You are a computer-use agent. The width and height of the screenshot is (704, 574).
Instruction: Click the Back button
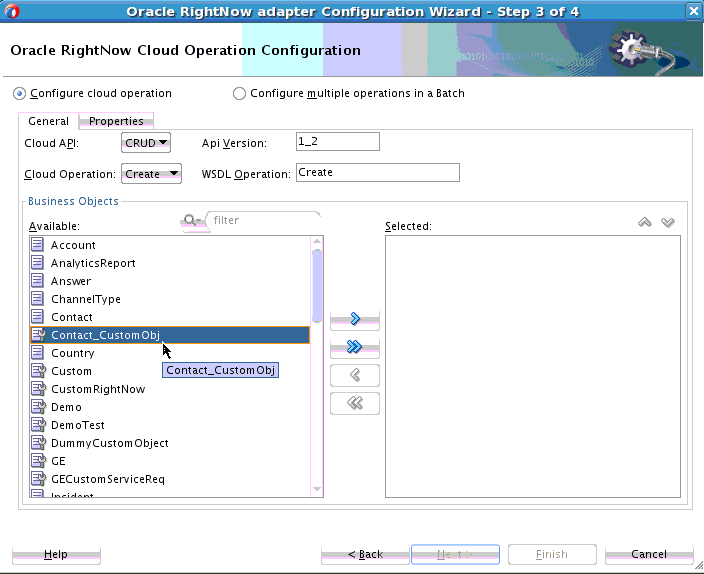click(x=365, y=554)
